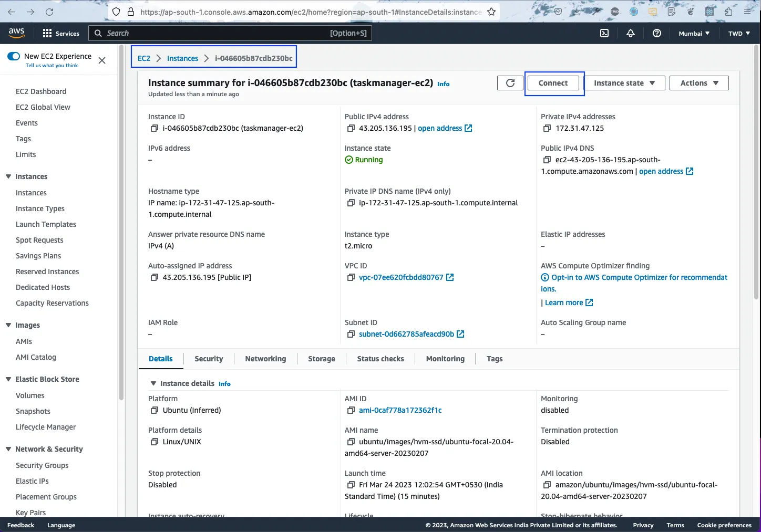Click the Instances breadcrumb link
This screenshot has height=532, width=761.
[x=182, y=58]
